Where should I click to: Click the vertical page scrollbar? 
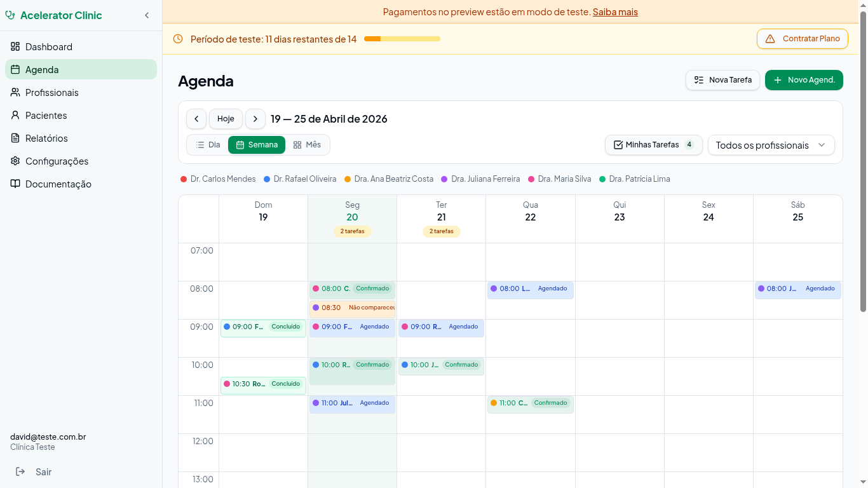coord(863,161)
